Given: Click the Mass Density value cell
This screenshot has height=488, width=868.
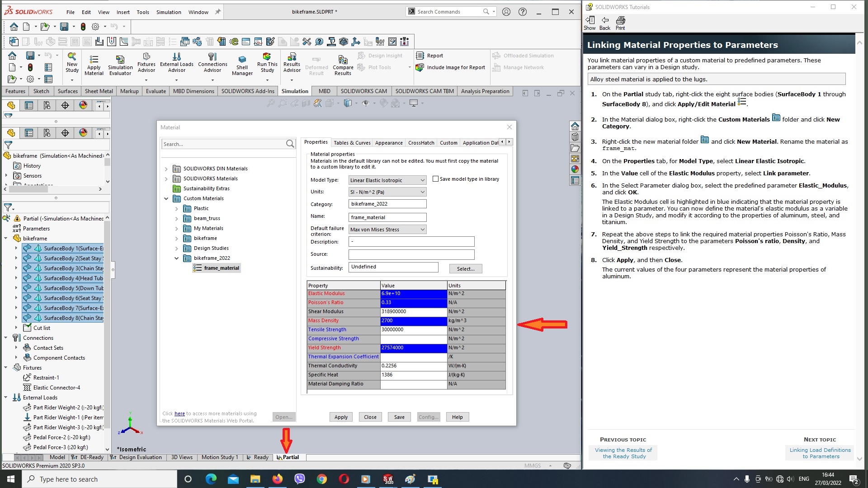Looking at the screenshot, I should [x=413, y=321].
